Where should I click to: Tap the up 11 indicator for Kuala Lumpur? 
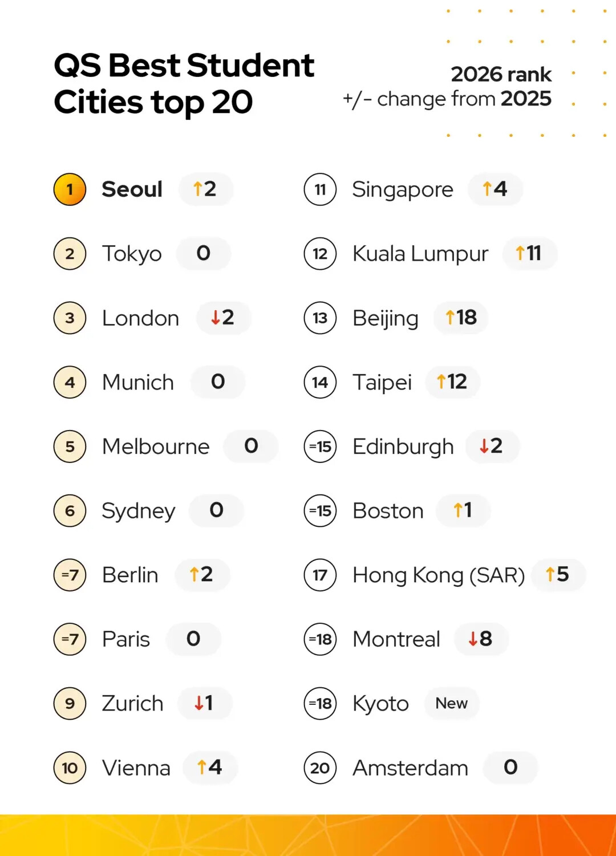coord(529,253)
